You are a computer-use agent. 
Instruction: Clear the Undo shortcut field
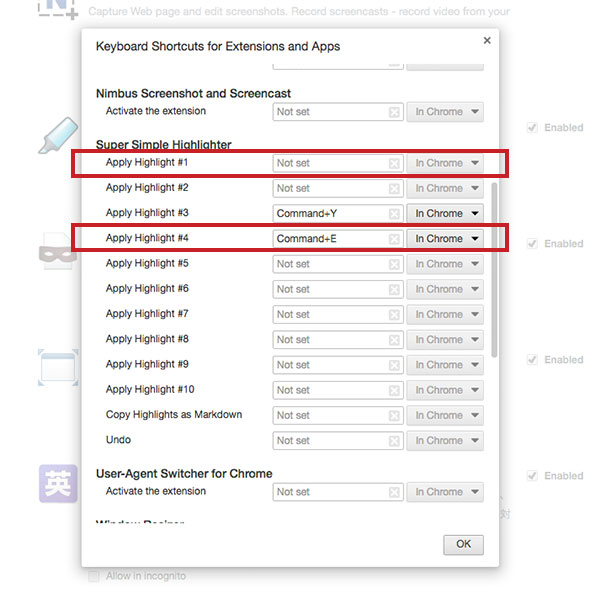pyautogui.click(x=394, y=441)
